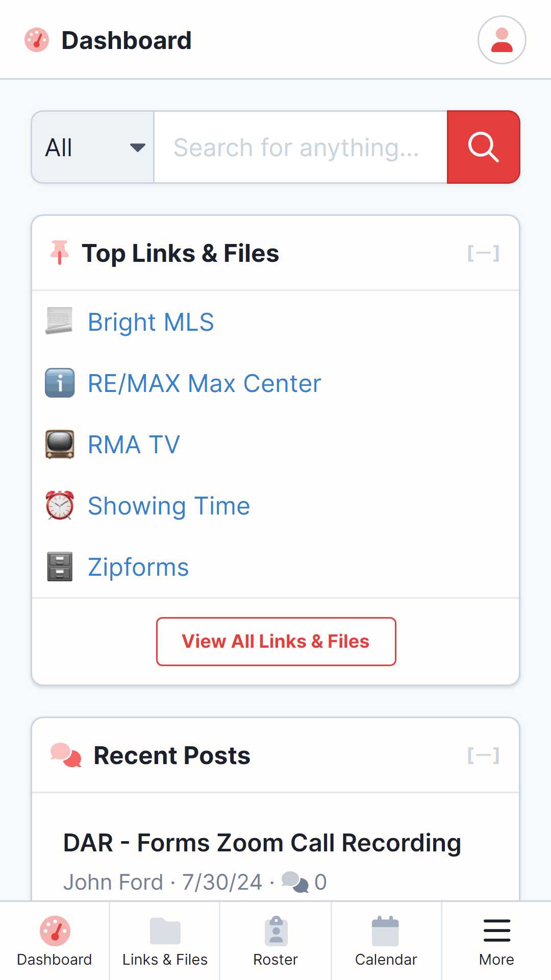The width and height of the screenshot is (551, 980).
Task: Collapse the Recent Posts panel
Action: tap(483, 755)
